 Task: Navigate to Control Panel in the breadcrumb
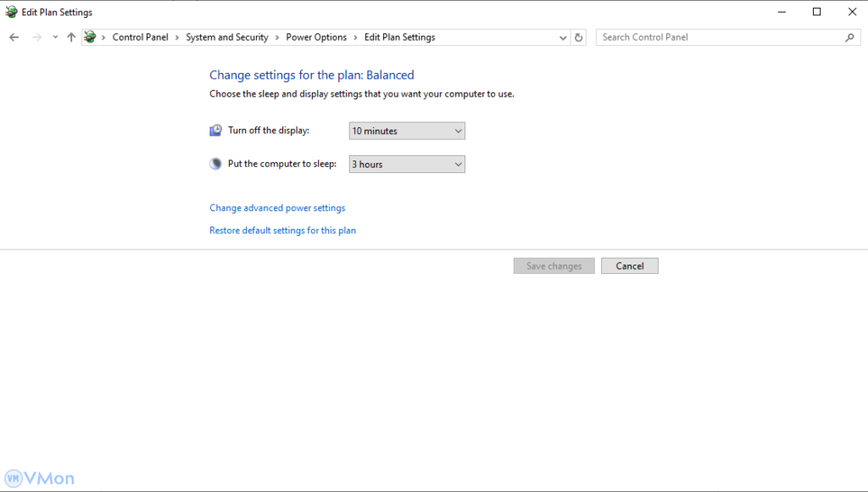(x=140, y=37)
